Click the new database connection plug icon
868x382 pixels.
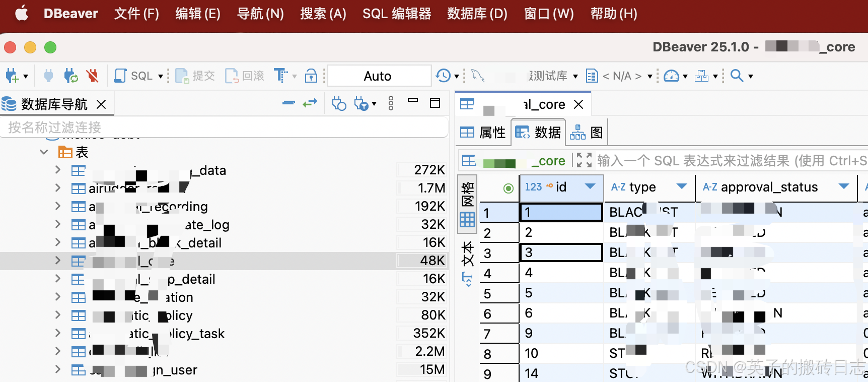click(x=12, y=76)
